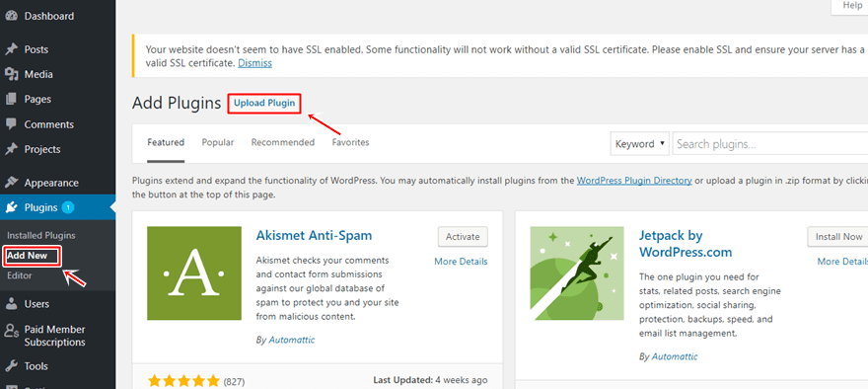Open the WordPress Plugin Directory link
This screenshot has height=389, width=868.
click(x=634, y=181)
